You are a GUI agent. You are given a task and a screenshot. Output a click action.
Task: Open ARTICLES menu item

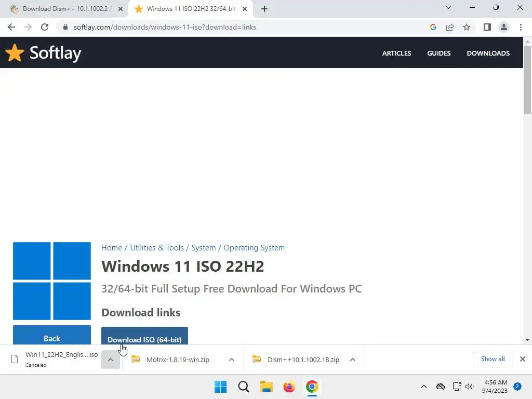click(396, 54)
